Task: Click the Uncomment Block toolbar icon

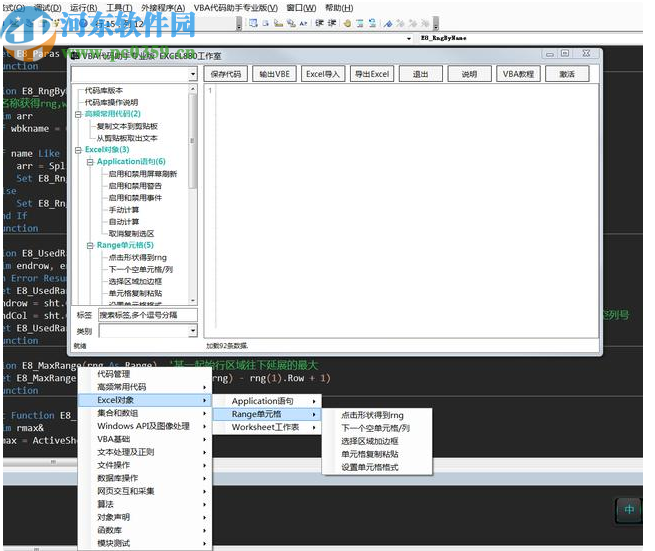Action: tap(372, 23)
